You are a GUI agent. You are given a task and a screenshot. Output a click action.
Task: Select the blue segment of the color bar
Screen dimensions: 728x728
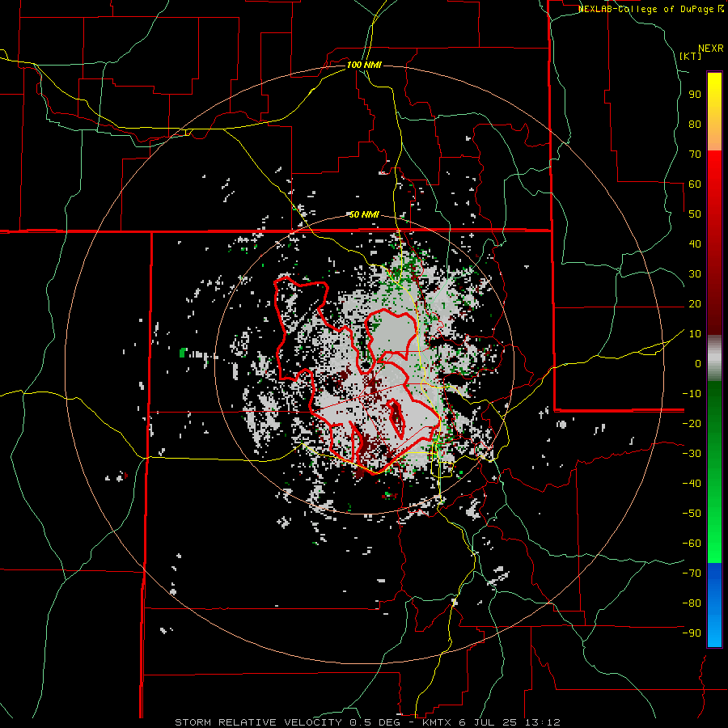pos(714,605)
